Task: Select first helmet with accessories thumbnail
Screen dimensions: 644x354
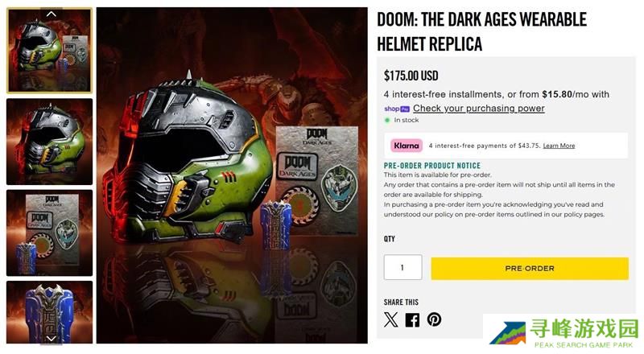Action: 50,51
